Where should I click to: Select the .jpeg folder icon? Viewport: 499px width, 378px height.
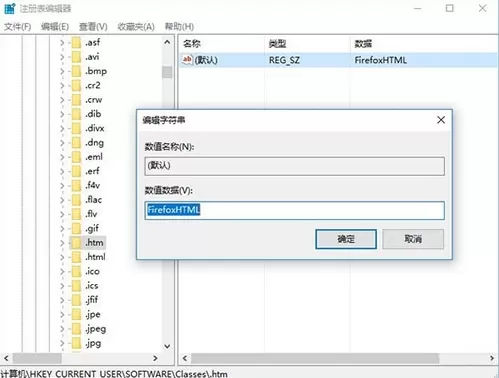click(x=76, y=329)
